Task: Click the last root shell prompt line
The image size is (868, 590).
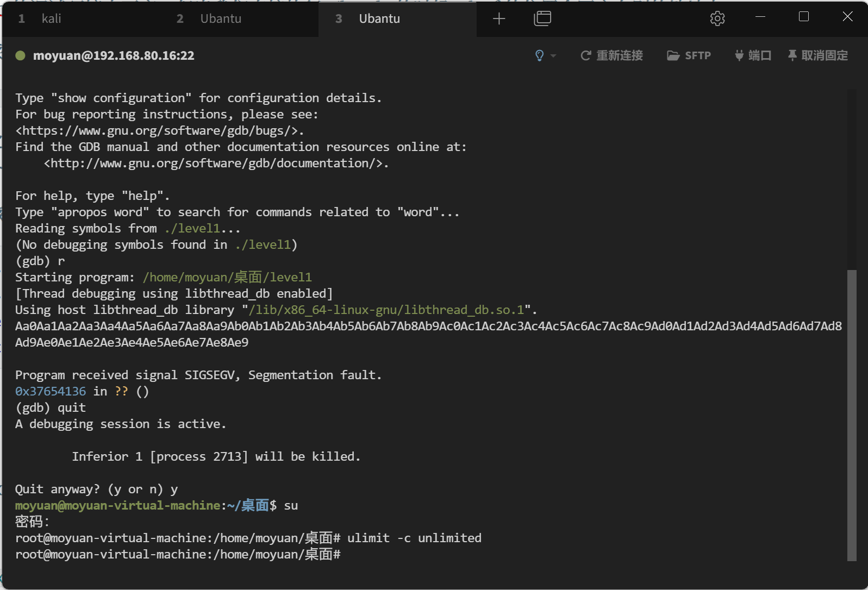Action: point(178,555)
